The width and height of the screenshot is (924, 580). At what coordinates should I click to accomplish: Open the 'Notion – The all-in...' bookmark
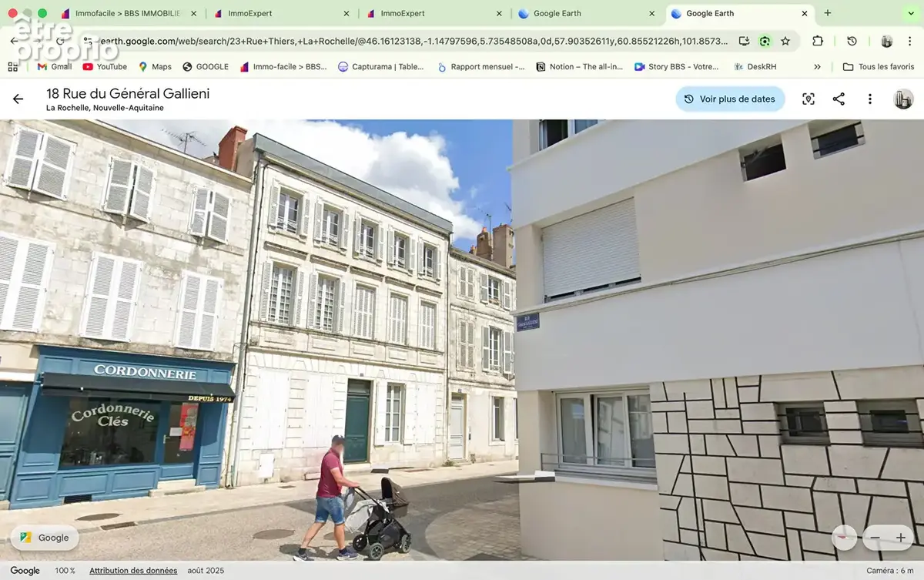(580, 67)
